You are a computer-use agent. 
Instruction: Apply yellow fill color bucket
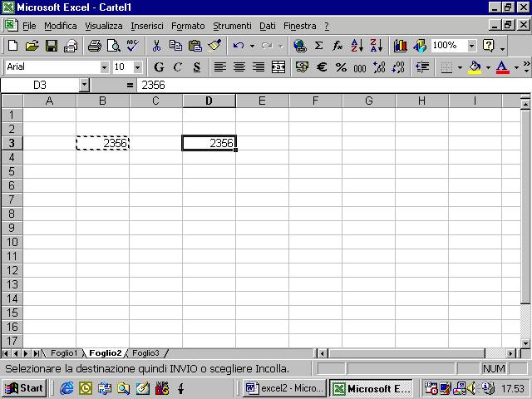475,66
